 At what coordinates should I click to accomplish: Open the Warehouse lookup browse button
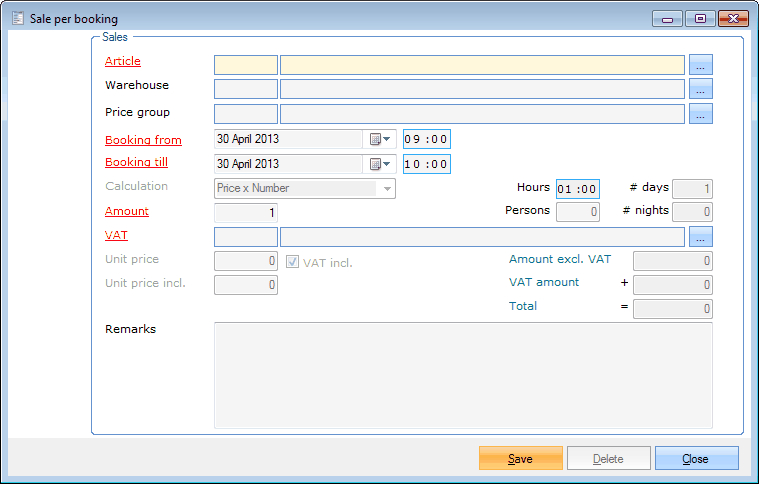pyautogui.click(x=701, y=89)
